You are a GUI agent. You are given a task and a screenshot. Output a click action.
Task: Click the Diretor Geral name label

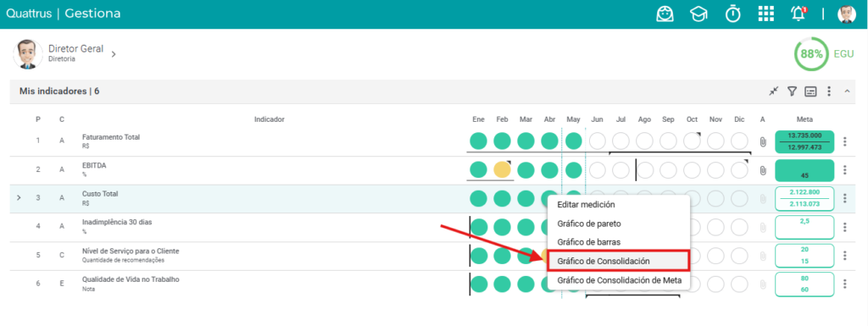tap(75, 48)
